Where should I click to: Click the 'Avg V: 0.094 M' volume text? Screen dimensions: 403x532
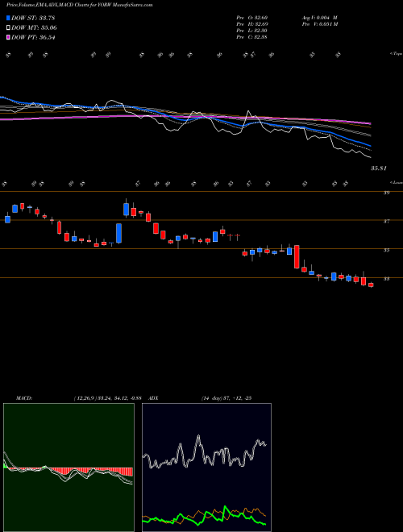319,18
